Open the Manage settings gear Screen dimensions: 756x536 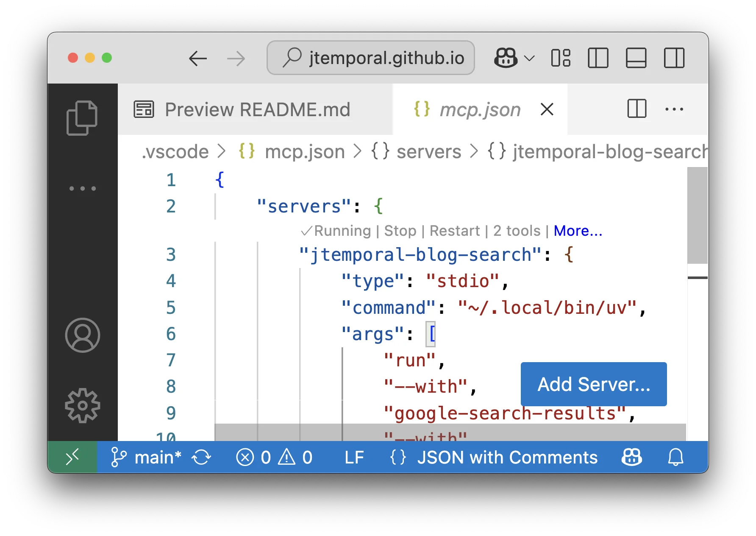pos(83,406)
